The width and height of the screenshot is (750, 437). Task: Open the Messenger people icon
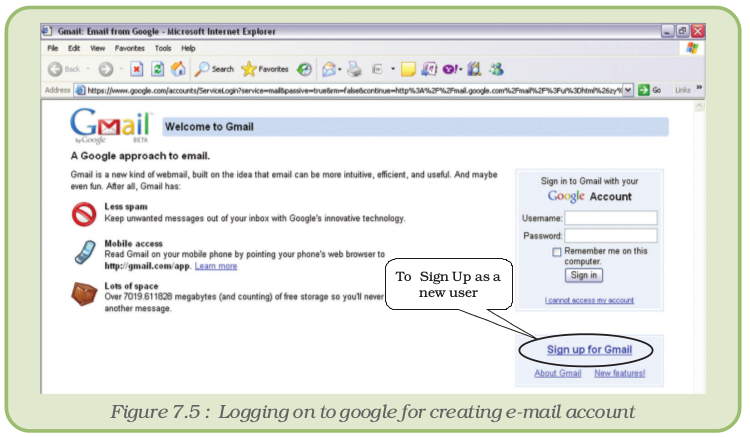point(496,69)
